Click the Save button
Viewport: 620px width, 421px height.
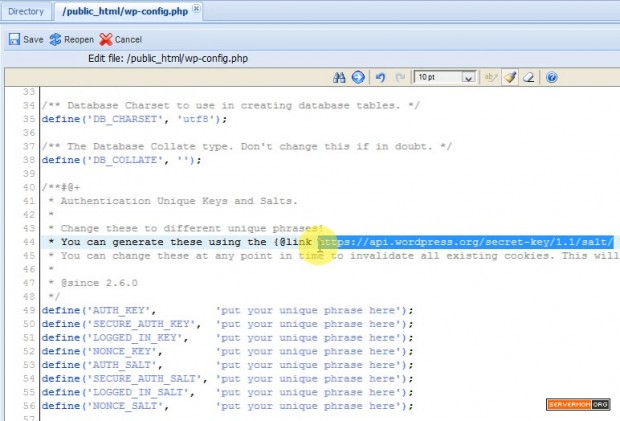click(26, 39)
